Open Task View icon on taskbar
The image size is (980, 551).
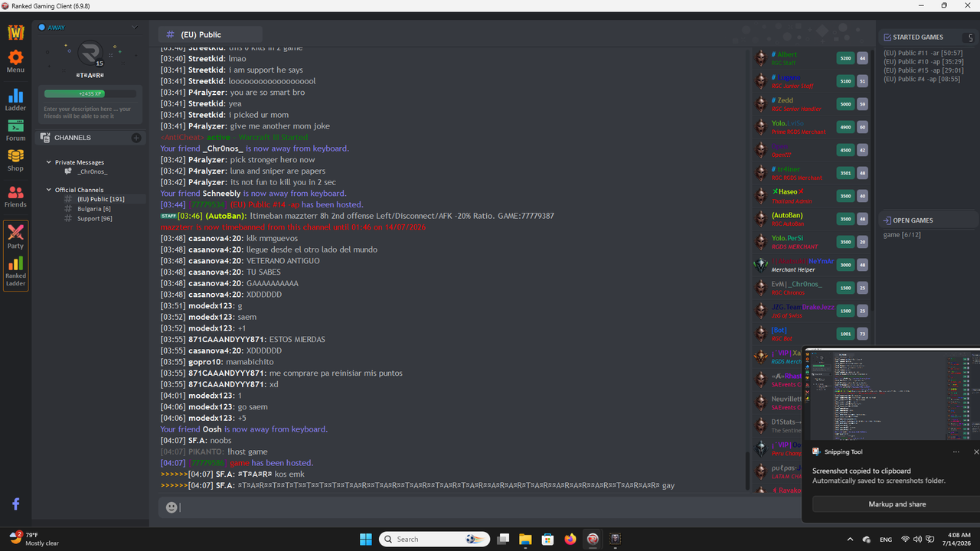click(x=503, y=539)
